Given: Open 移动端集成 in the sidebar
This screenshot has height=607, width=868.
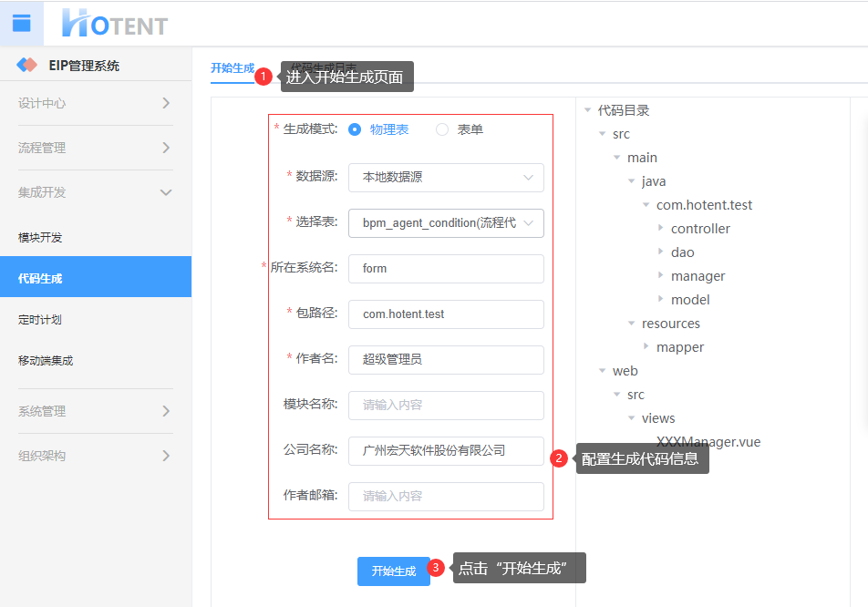Looking at the screenshot, I should click(46, 361).
